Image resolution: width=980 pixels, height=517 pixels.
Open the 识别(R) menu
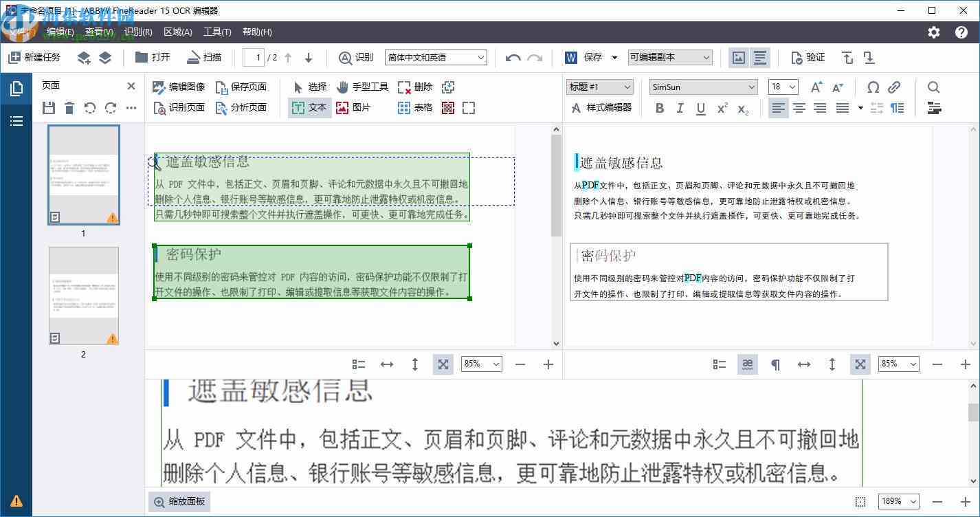(138, 32)
